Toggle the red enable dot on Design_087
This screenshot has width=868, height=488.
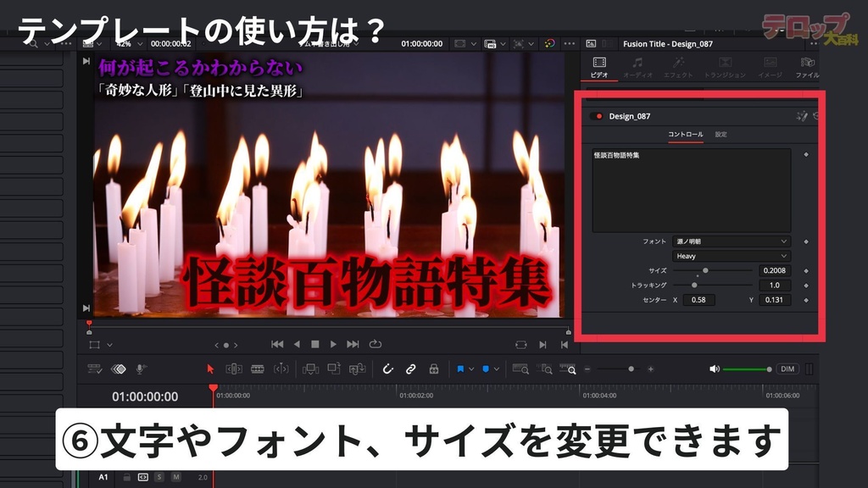(598, 116)
